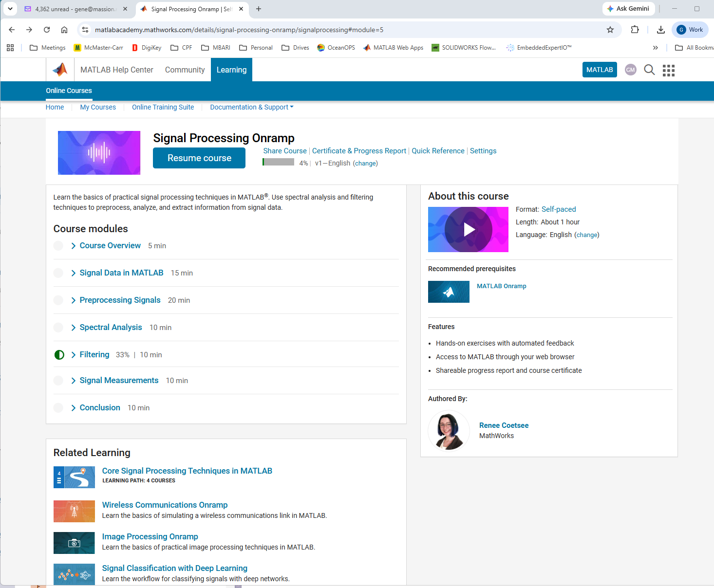
Task: Click the Ask Gemini button
Action: point(628,9)
